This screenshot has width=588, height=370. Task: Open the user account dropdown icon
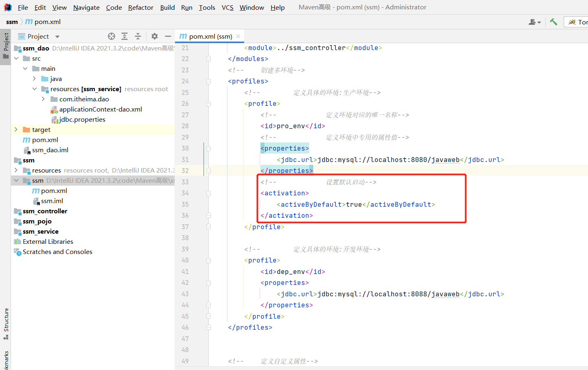tap(535, 22)
